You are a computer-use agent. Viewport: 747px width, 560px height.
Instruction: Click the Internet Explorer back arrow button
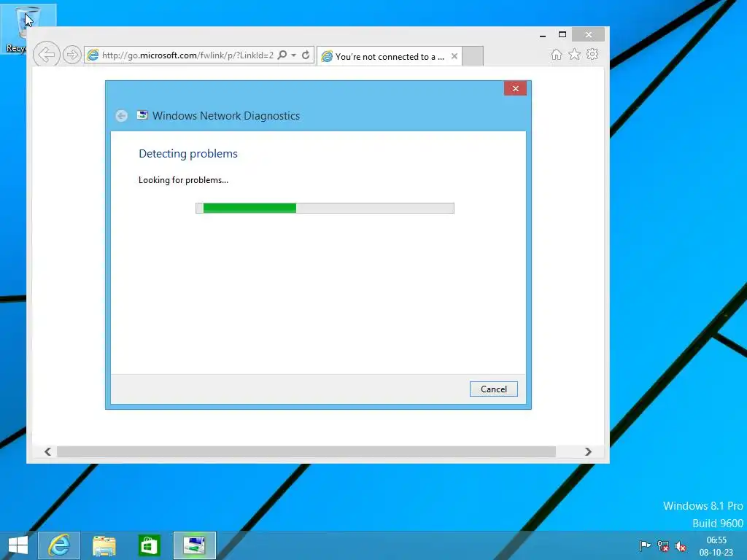click(46, 54)
